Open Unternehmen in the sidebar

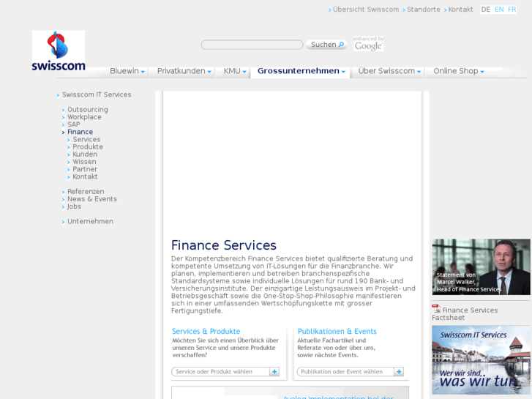90,222
